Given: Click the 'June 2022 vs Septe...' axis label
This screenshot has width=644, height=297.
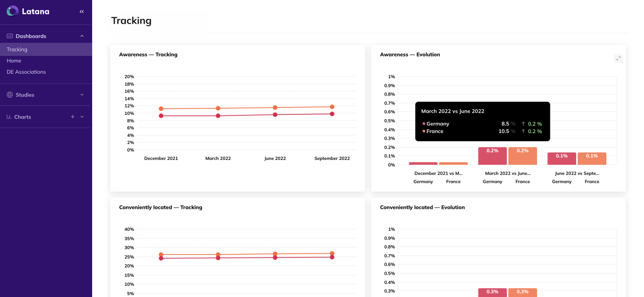Looking at the screenshot, I should tap(577, 173).
